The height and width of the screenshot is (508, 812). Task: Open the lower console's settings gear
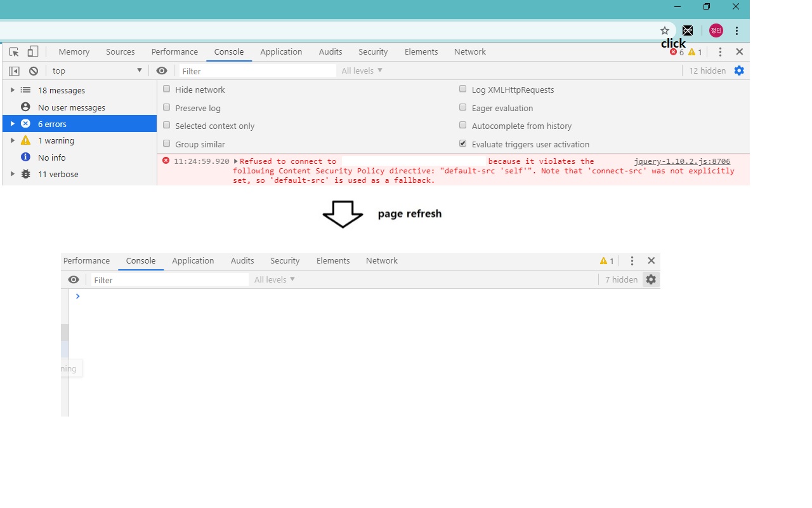tap(651, 279)
